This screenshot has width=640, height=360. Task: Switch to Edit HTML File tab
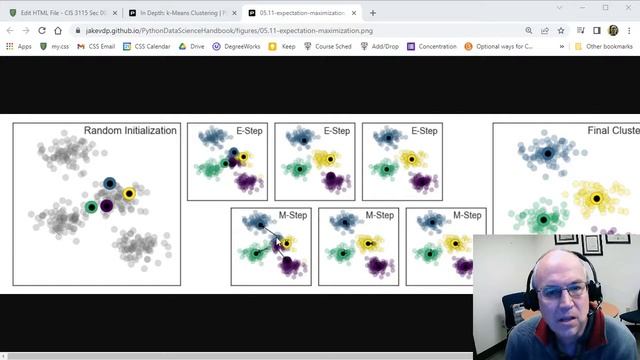(x=63, y=13)
